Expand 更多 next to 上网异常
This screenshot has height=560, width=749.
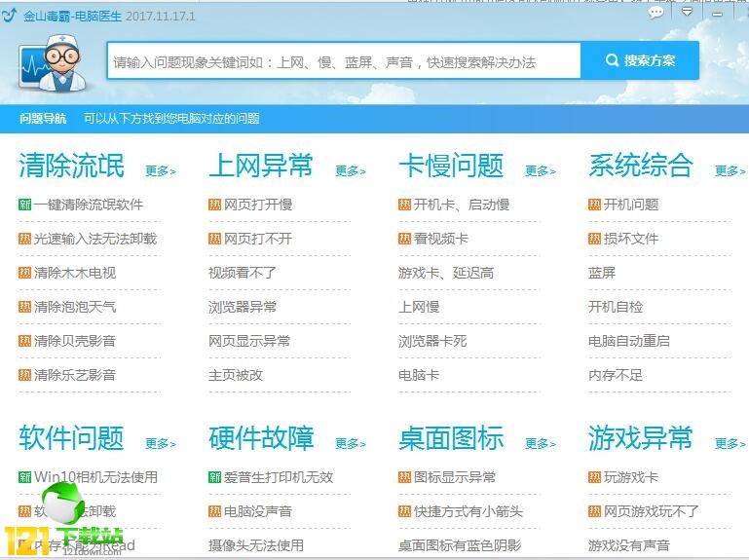(351, 171)
